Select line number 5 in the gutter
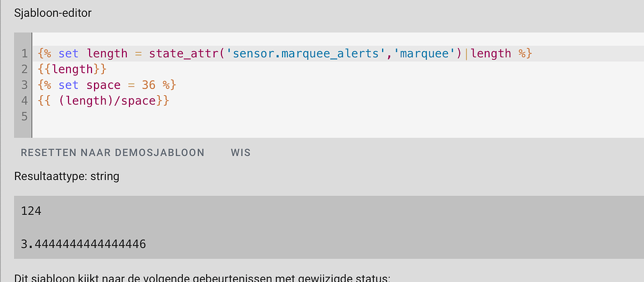644x282 pixels. point(24,116)
